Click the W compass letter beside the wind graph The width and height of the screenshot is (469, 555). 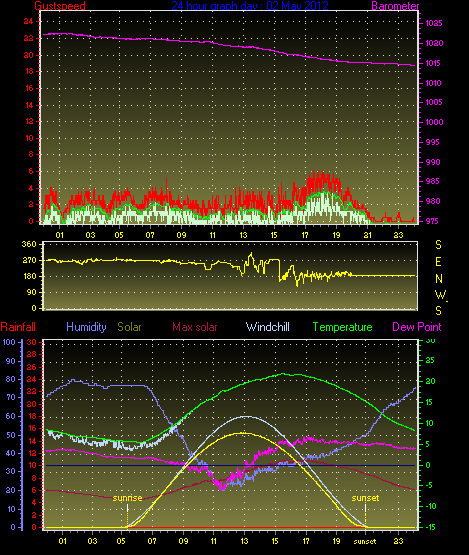(440, 294)
